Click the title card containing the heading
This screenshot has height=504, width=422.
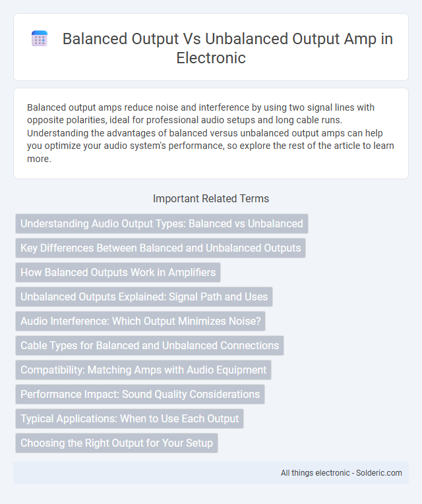[211, 47]
